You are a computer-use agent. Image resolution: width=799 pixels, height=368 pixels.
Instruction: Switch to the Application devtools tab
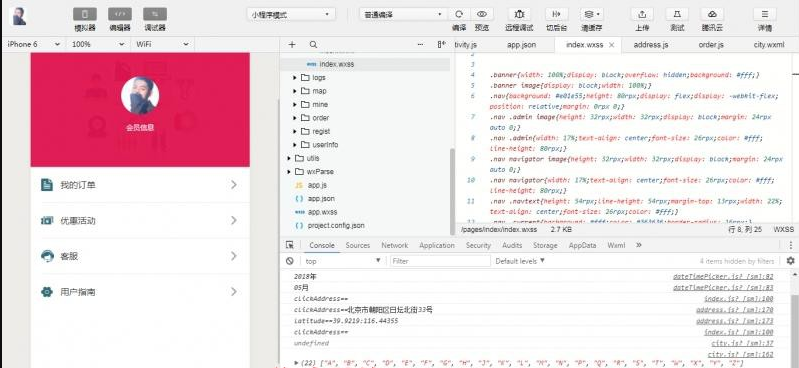[437, 245]
